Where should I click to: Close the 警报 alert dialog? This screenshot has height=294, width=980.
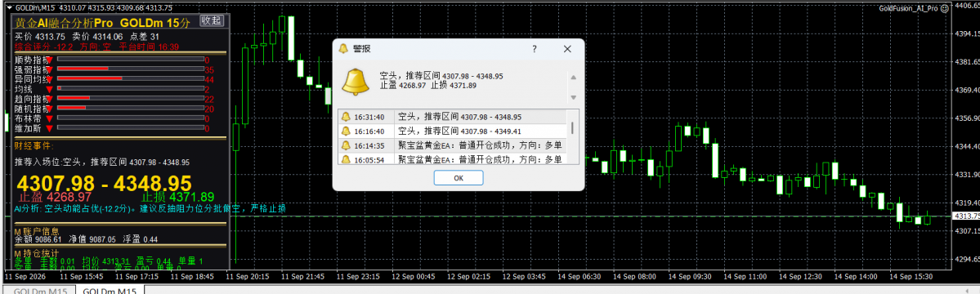tap(567, 49)
